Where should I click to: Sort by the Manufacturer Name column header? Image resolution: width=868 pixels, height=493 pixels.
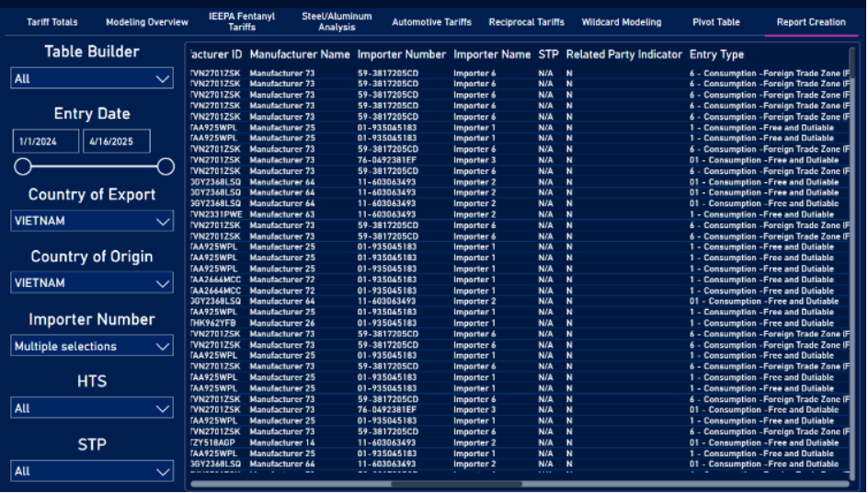(x=300, y=55)
